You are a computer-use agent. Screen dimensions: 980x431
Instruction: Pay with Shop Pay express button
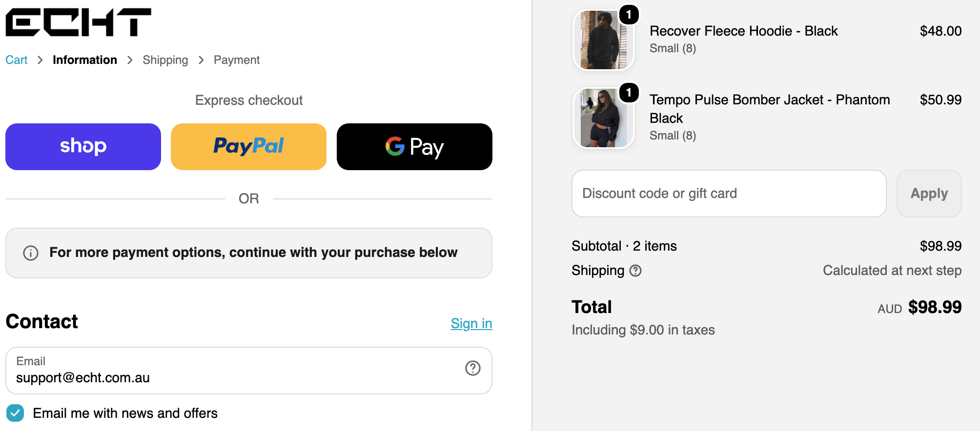pyautogui.click(x=83, y=147)
